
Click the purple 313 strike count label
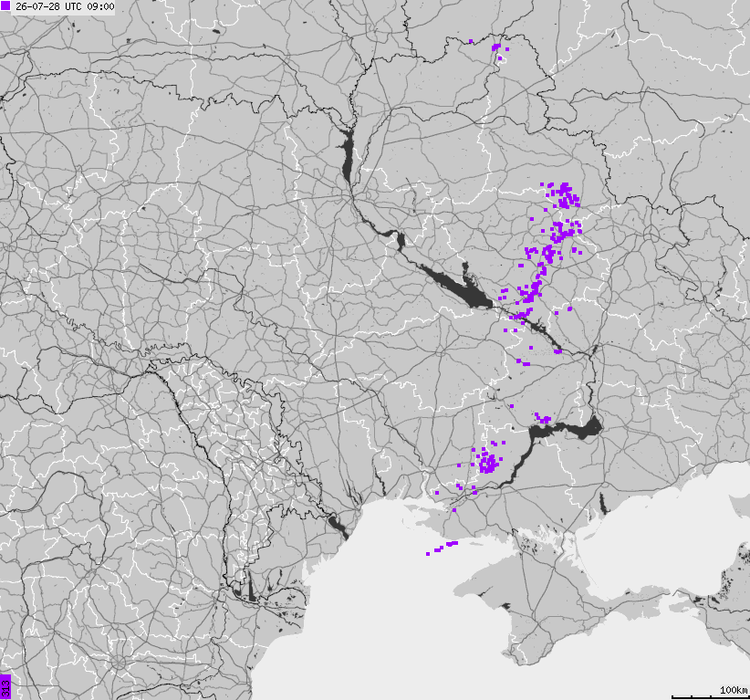(x=5, y=687)
